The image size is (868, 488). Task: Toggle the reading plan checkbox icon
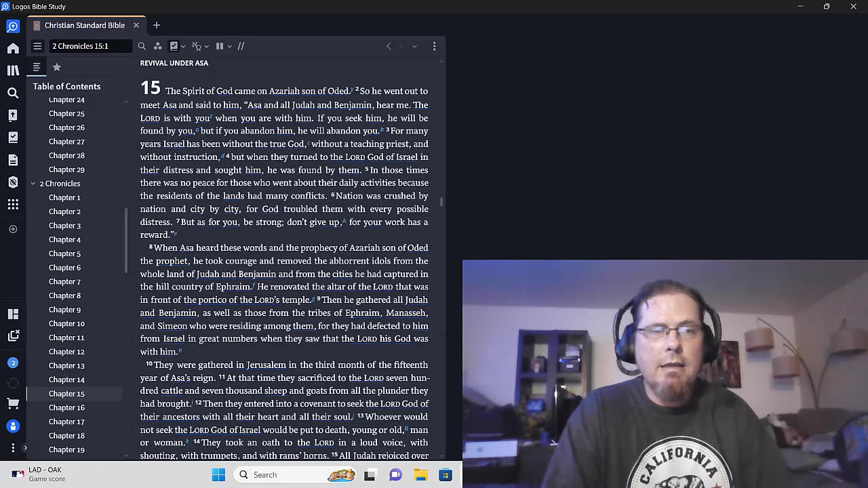point(174,46)
